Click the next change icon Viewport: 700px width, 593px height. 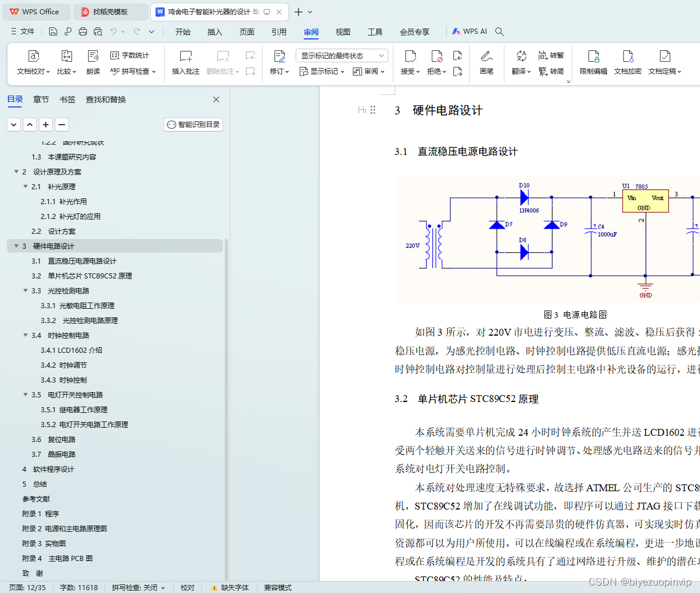click(458, 71)
